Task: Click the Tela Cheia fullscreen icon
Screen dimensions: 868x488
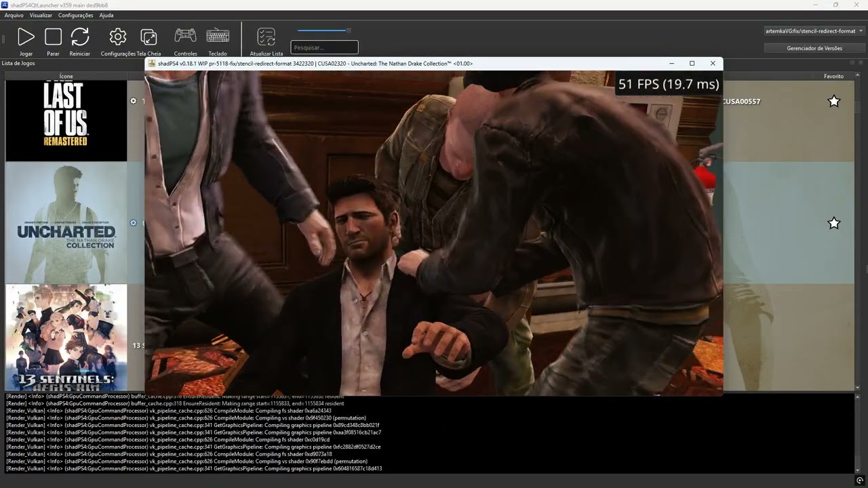Action: tap(149, 37)
